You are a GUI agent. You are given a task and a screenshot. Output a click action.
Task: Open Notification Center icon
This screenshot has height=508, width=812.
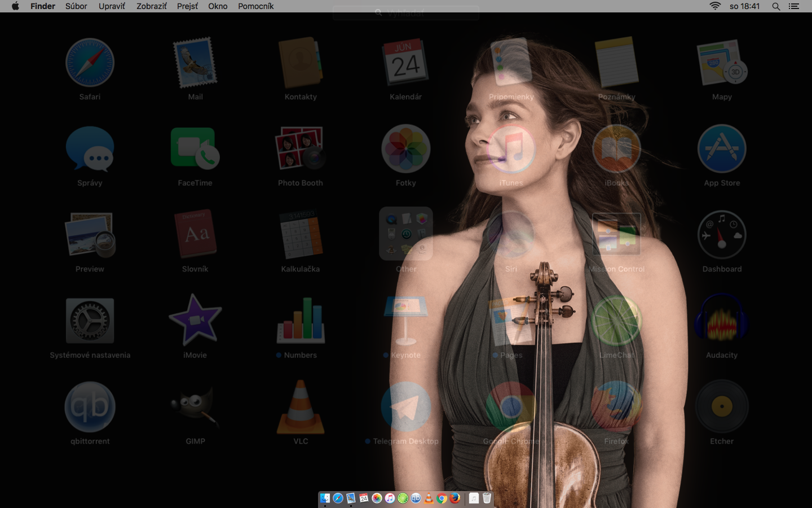pos(794,6)
